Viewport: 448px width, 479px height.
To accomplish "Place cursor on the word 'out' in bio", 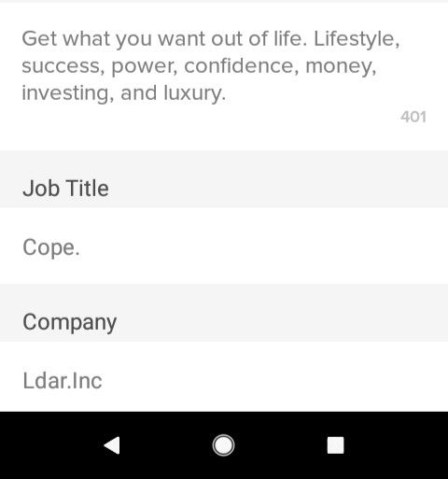I will (226, 39).
